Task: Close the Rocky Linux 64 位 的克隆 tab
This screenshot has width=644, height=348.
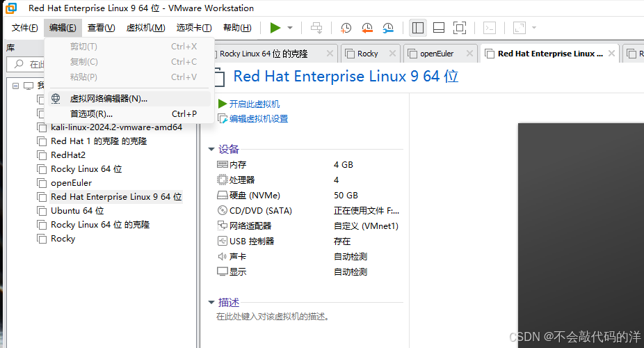Action: coord(330,54)
